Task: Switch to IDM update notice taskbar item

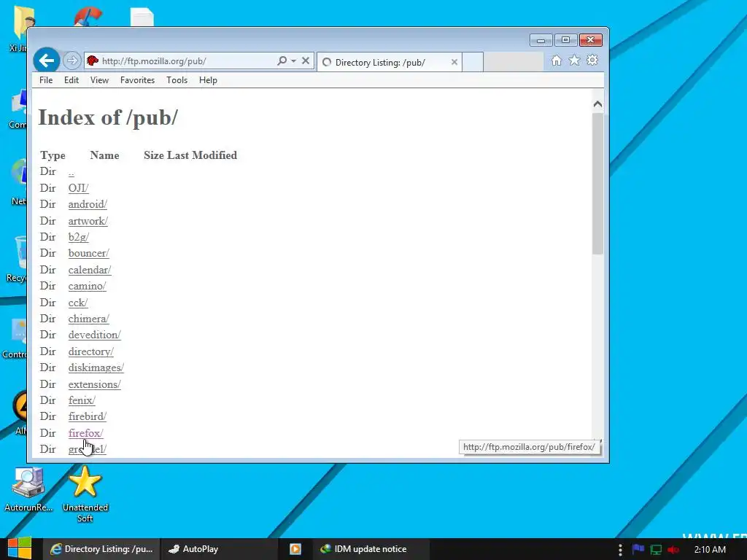Action: 371,549
